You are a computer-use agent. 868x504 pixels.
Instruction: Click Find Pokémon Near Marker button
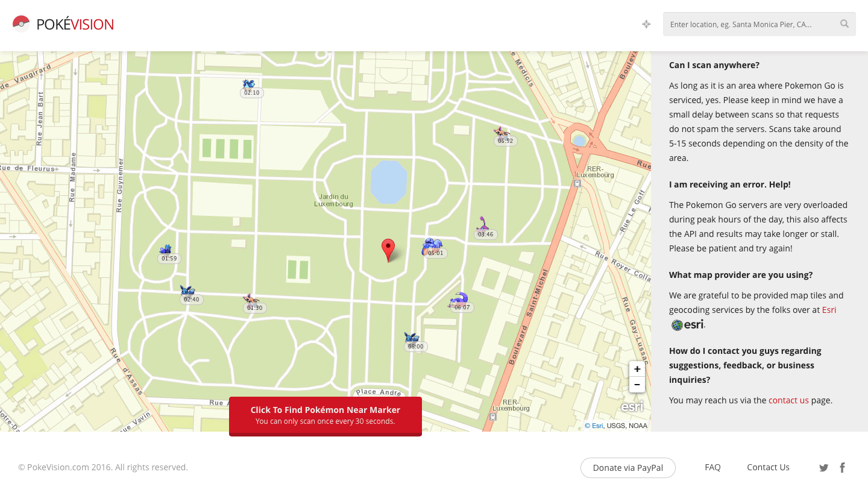coord(325,415)
